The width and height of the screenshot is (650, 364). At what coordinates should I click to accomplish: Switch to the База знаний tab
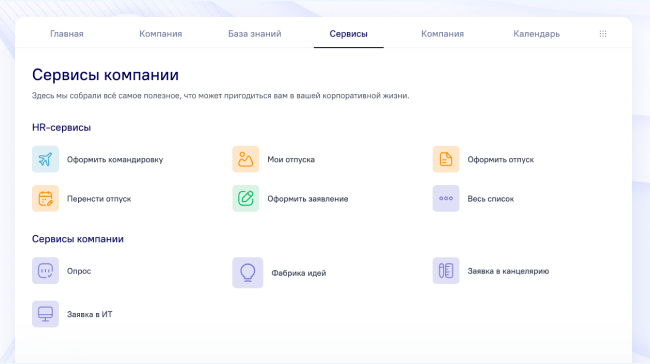coord(255,34)
